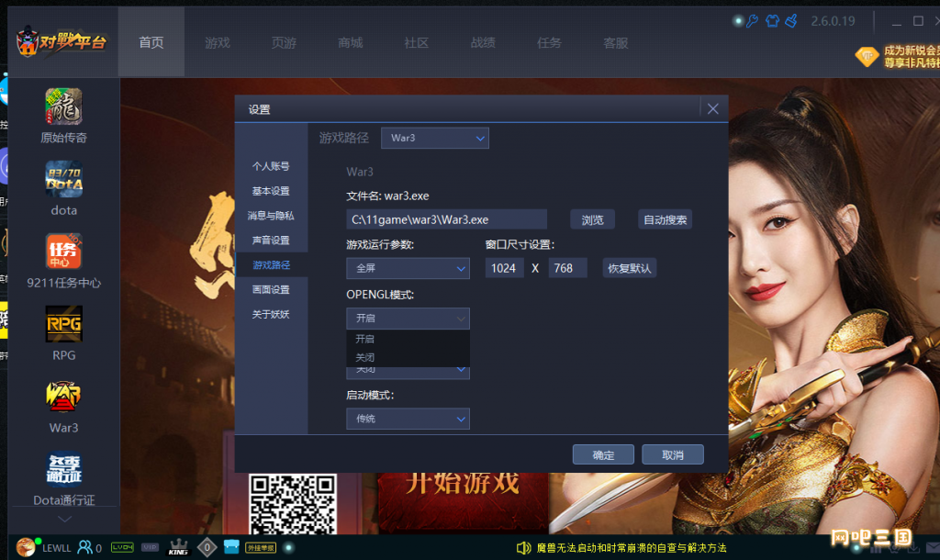This screenshot has width=940, height=560.
Task: Click the brush cleanup icon in title bar
Action: click(x=791, y=21)
